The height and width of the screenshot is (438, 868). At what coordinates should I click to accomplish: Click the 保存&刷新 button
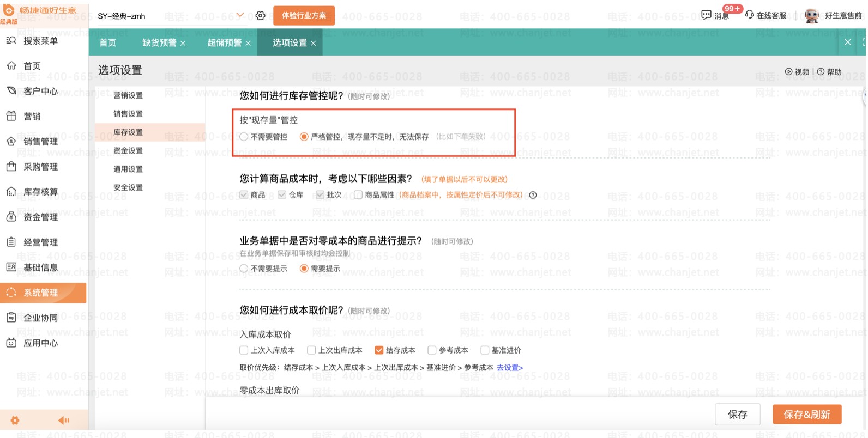[807, 415]
